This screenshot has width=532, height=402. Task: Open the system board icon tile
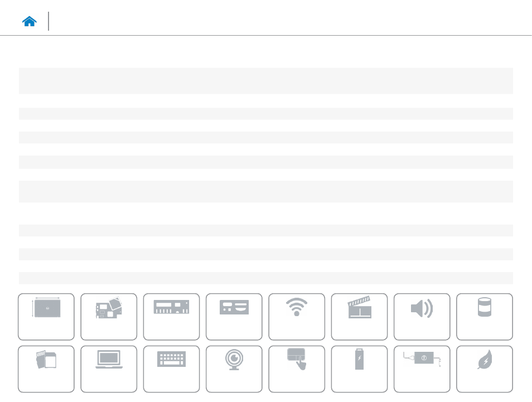109,317
